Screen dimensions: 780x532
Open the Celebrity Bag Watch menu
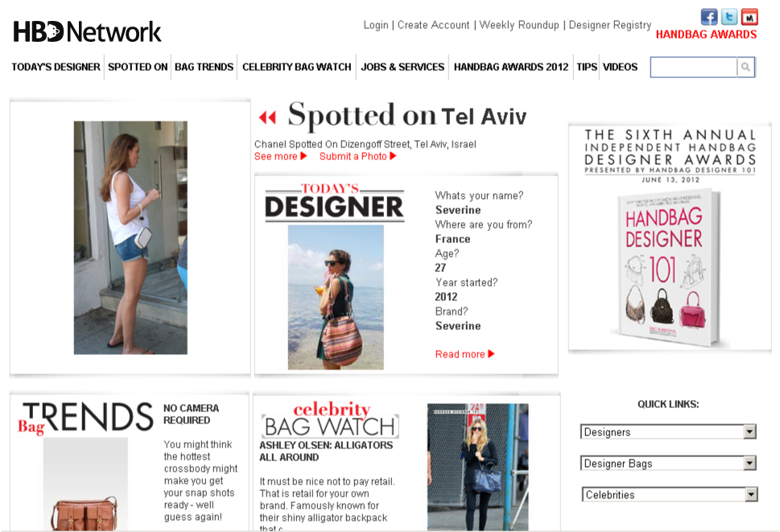pos(296,67)
